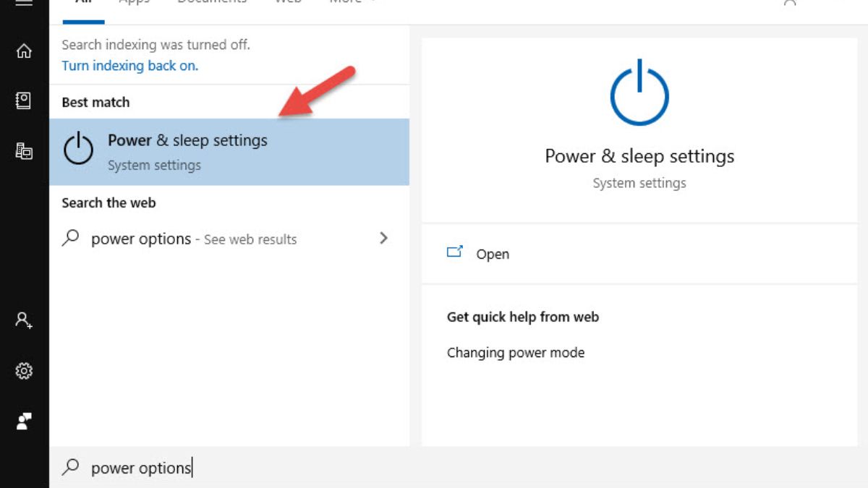
Task: Expand the hamburger menu above the sidebar
Action: [x=24, y=3]
